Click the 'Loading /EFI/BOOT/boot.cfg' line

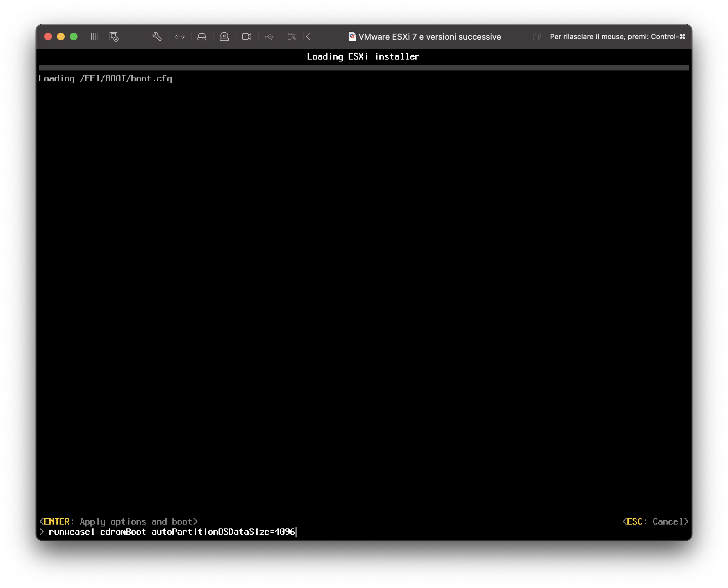[105, 78]
